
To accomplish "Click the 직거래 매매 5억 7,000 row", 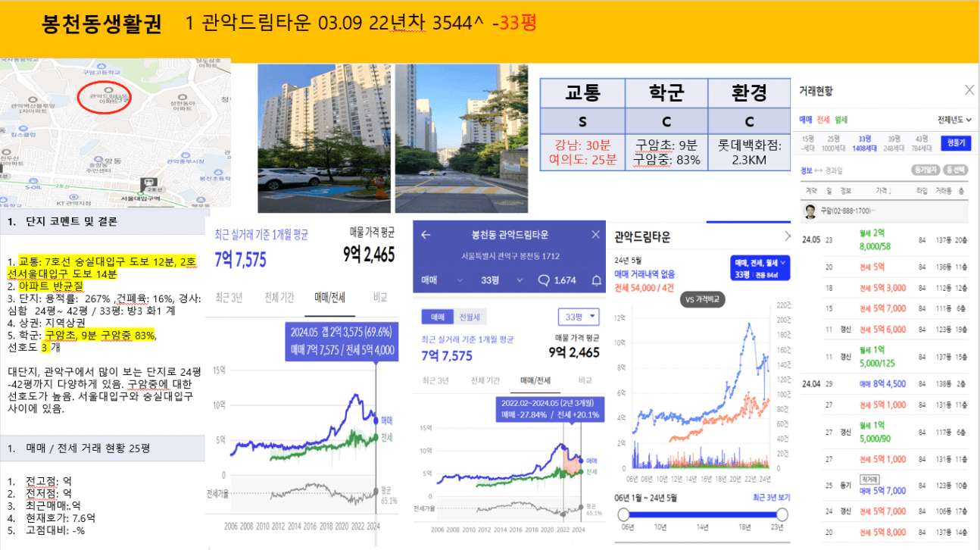I will coord(885,485).
